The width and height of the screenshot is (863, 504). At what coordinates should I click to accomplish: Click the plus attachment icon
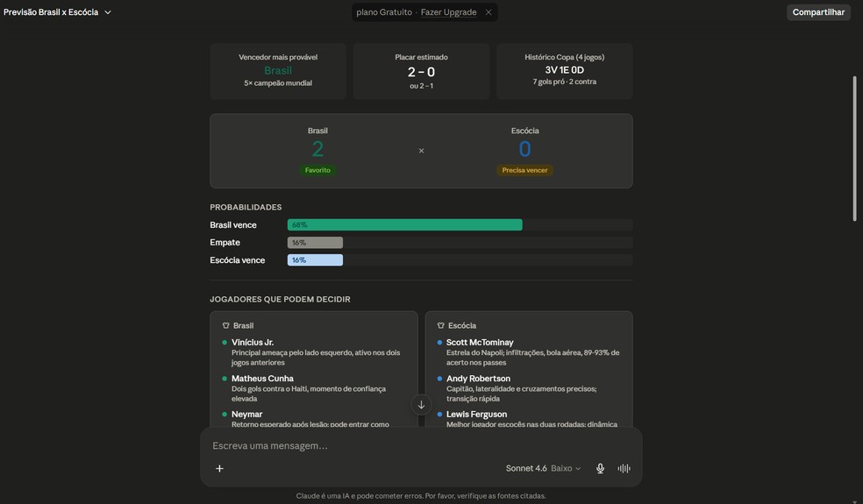pos(219,468)
